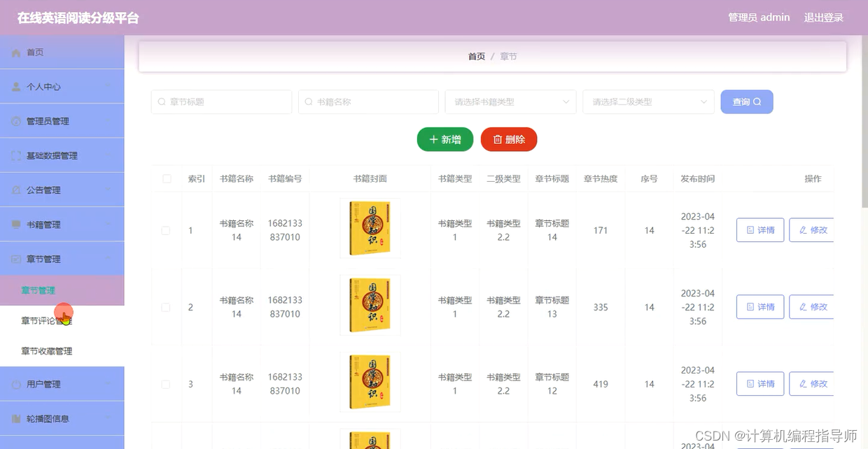Click the document icon in row 3 详情 button
868x449 pixels.
point(750,384)
